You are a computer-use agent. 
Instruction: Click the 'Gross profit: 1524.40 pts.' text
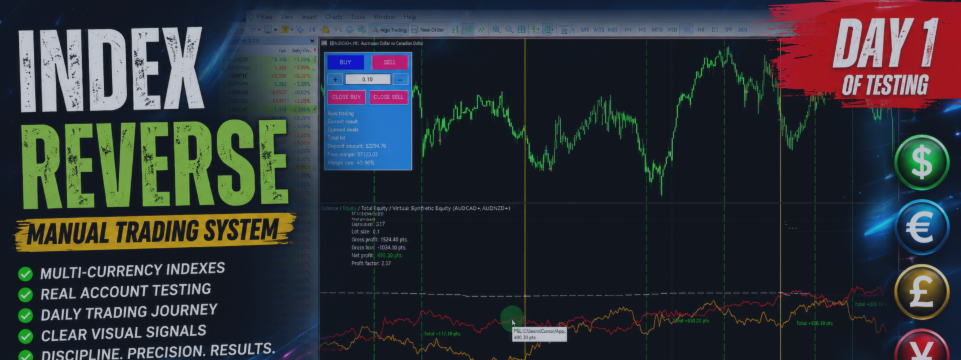pyautogui.click(x=380, y=240)
